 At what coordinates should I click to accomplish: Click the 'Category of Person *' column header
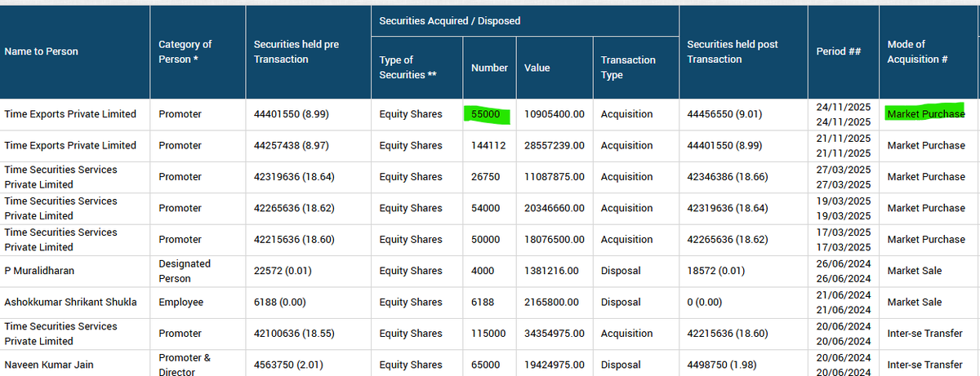[x=185, y=51]
